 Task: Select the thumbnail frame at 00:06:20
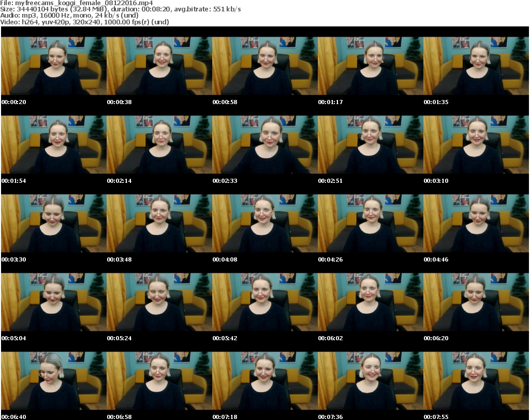(476, 302)
